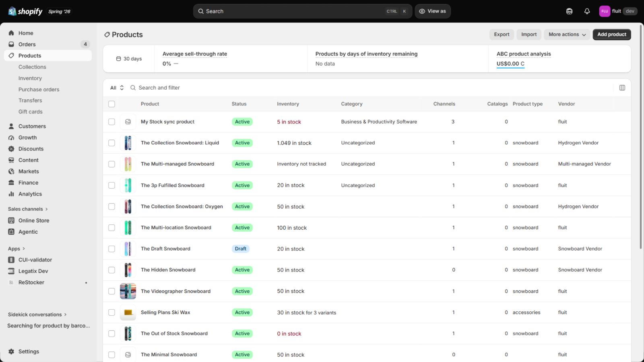Viewport: 644px width, 362px height.
Task: Click the View as button
Action: pyautogui.click(x=433, y=11)
